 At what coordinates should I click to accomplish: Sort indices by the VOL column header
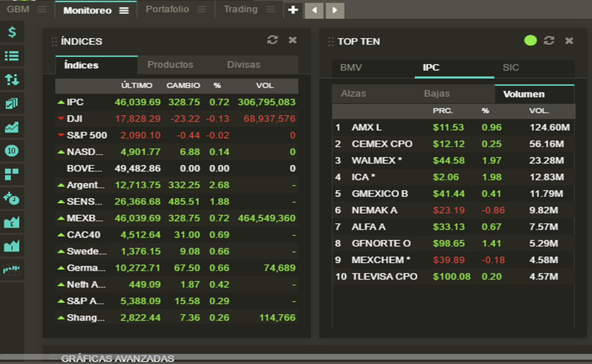(x=264, y=86)
